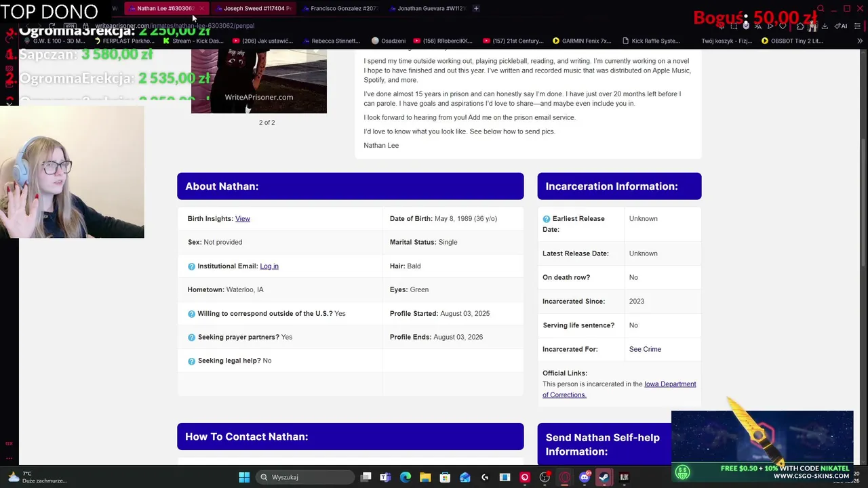868x488 pixels.
Task: Close the Nathan Lee tab
Action: point(201,8)
